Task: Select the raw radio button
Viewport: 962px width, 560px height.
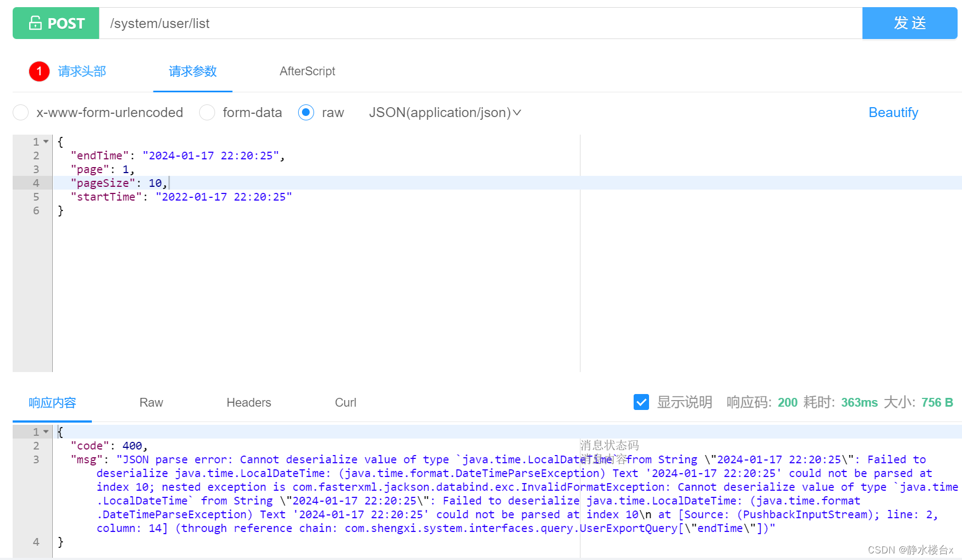Action: tap(306, 112)
